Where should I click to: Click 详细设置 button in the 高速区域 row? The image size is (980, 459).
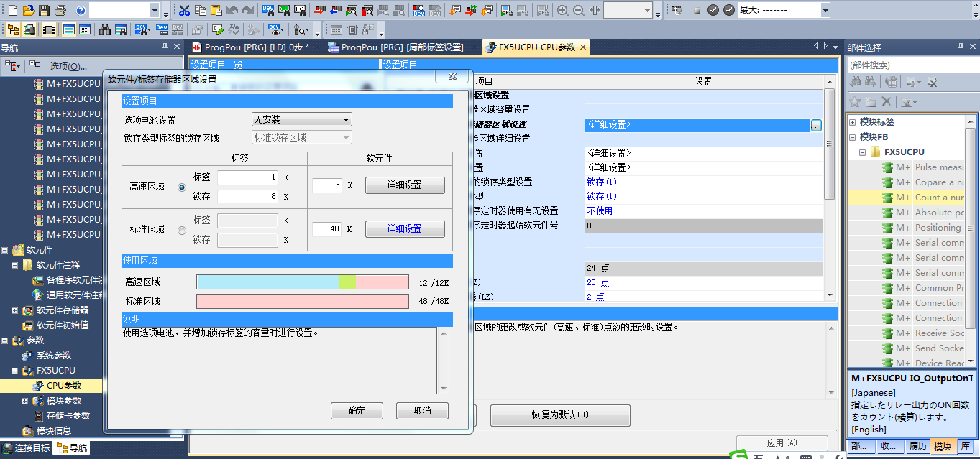click(x=405, y=185)
